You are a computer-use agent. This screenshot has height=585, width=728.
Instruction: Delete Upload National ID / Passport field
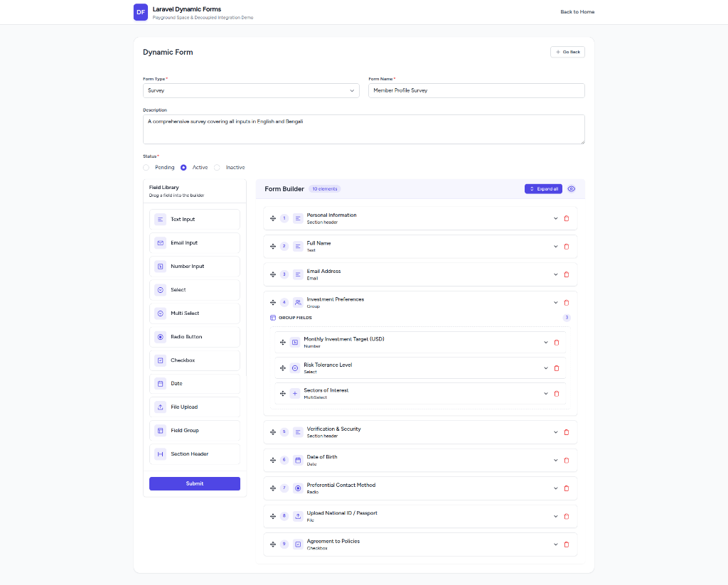(567, 516)
